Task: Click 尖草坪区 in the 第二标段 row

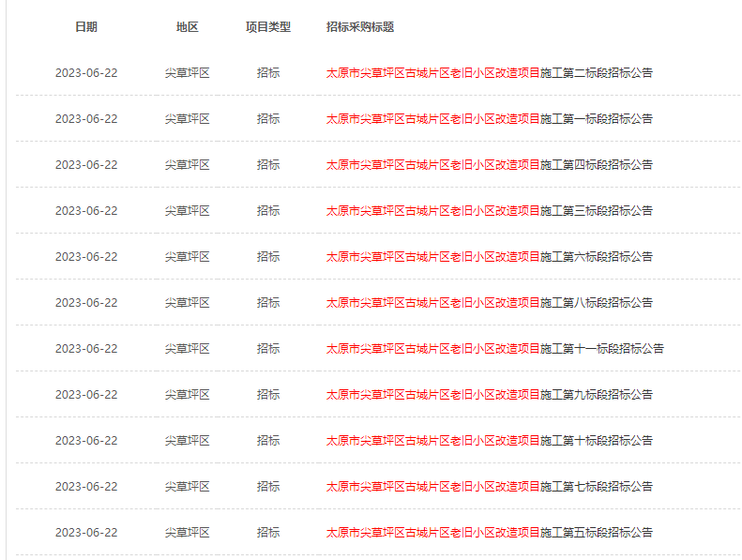Action: point(187,73)
